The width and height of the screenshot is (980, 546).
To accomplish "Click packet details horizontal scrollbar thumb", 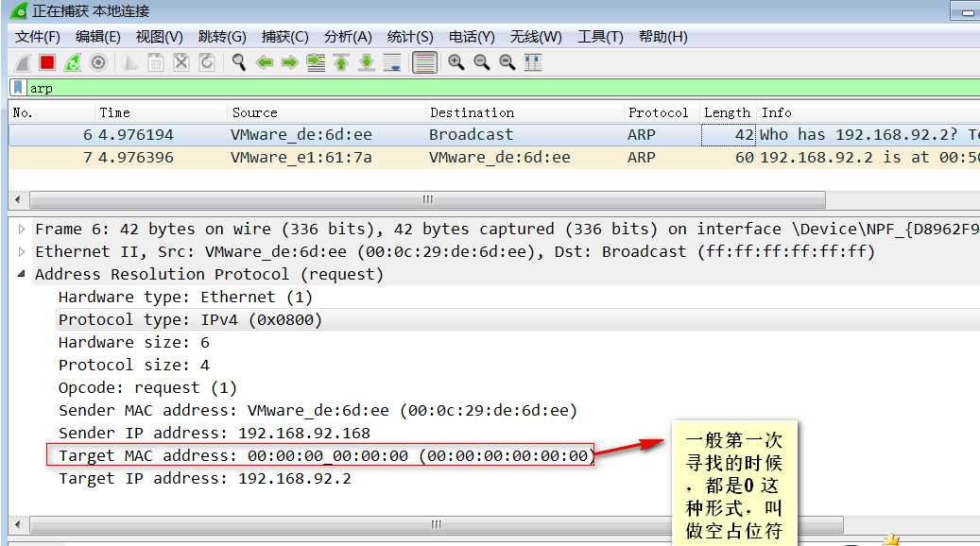I will pyautogui.click(x=437, y=524).
